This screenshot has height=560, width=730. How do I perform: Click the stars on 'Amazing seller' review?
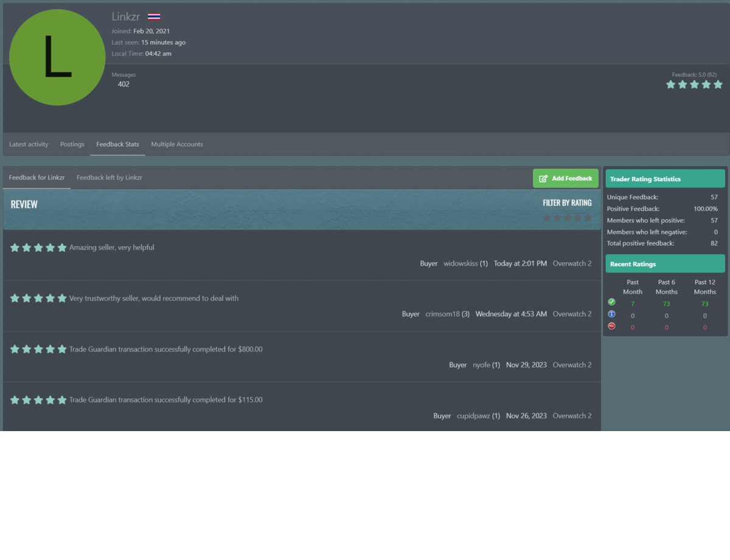click(38, 247)
